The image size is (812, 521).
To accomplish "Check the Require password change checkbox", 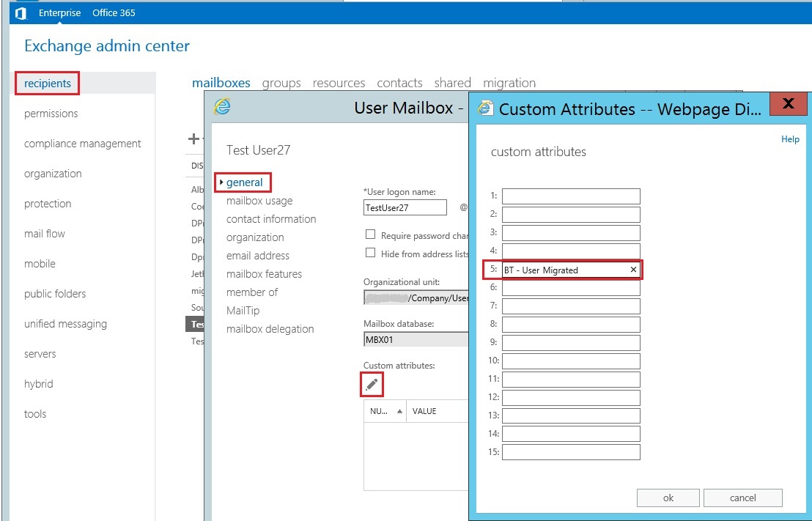I will tap(371, 234).
